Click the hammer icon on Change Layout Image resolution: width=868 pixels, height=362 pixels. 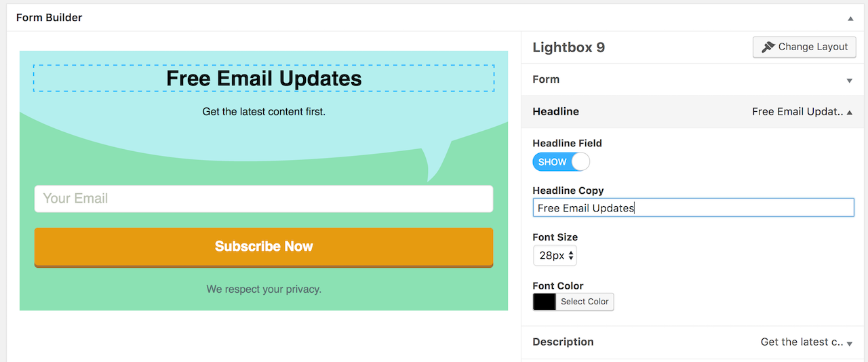coord(768,47)
